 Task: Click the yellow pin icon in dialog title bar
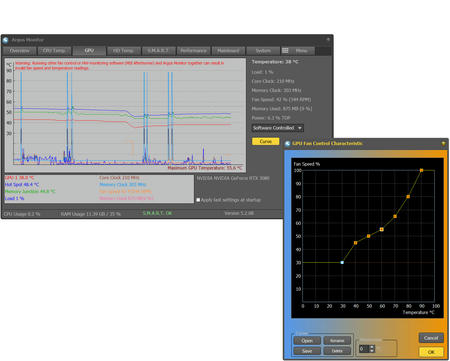pos(443,143)
